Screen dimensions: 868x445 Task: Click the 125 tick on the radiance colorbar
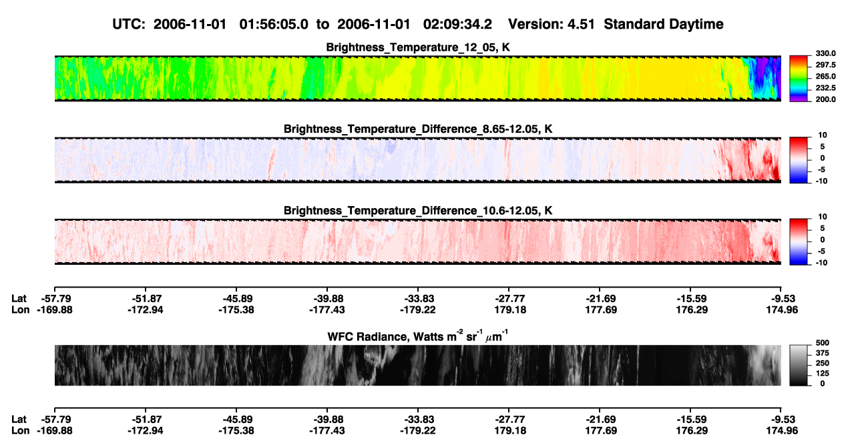(822, 373)
